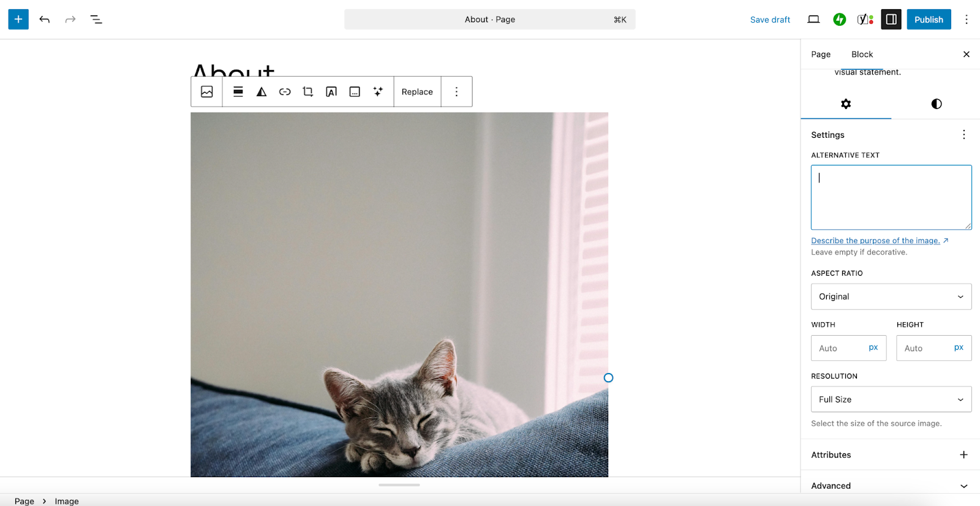
Task: Focus the Alternative Text field
Action: tap(891, 197)
